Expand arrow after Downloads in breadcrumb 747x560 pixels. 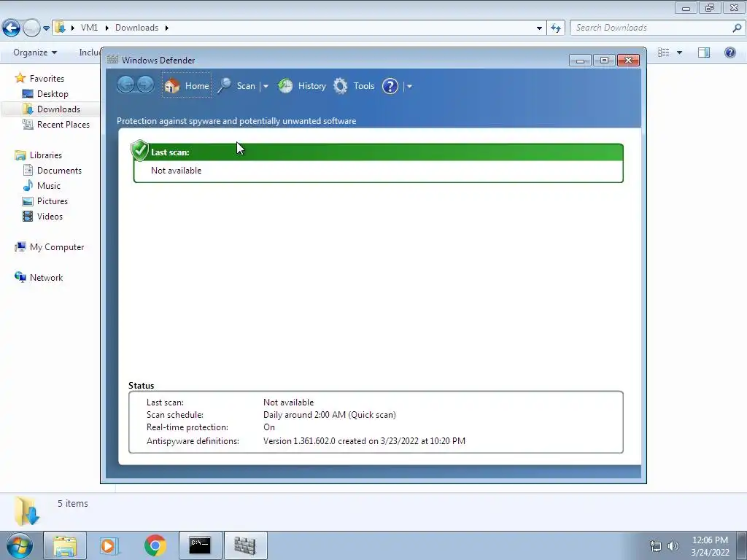(167, 28)
